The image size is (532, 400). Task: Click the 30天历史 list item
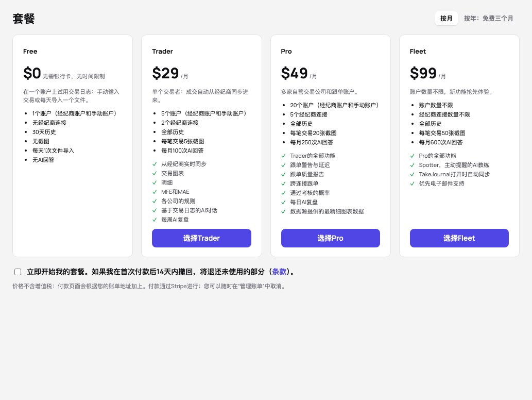click(x=44, y=132)
